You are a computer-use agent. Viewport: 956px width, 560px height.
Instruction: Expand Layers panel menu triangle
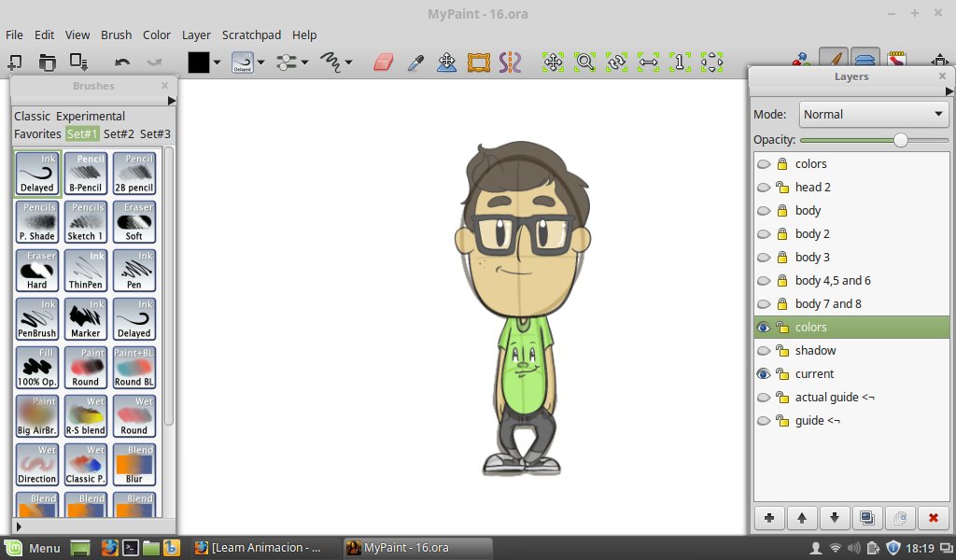click(x=949, y=91)
